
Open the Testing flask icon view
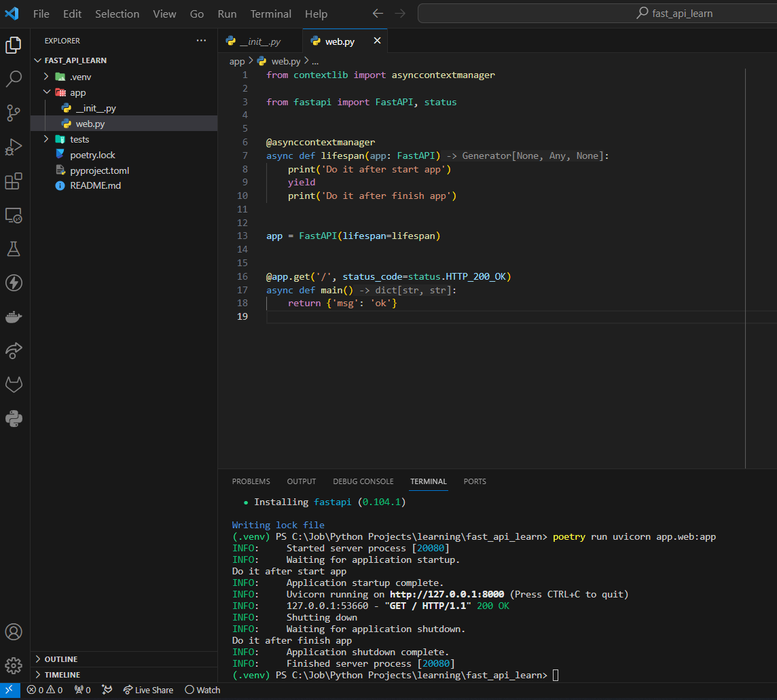pyautogui.click(x=14, y=249)
